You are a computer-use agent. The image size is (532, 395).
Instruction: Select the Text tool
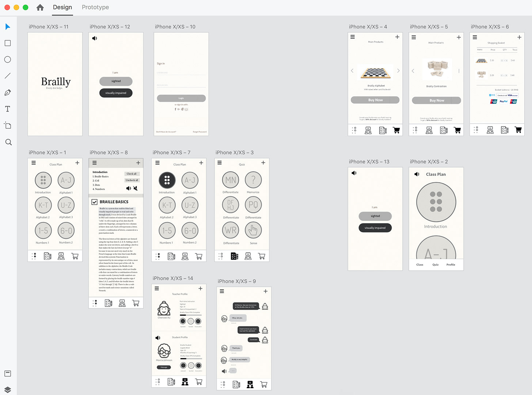click(x=8, y=109)
